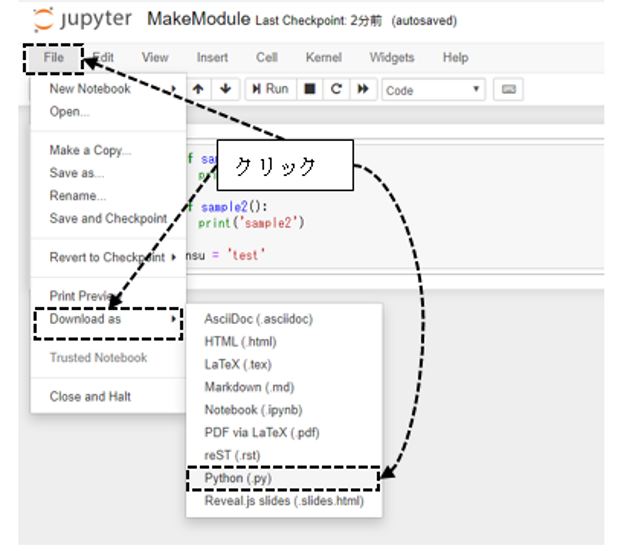The image size is (618, 554).
Task: Move cell up with up arrow icon
Action: click(199, 89)
